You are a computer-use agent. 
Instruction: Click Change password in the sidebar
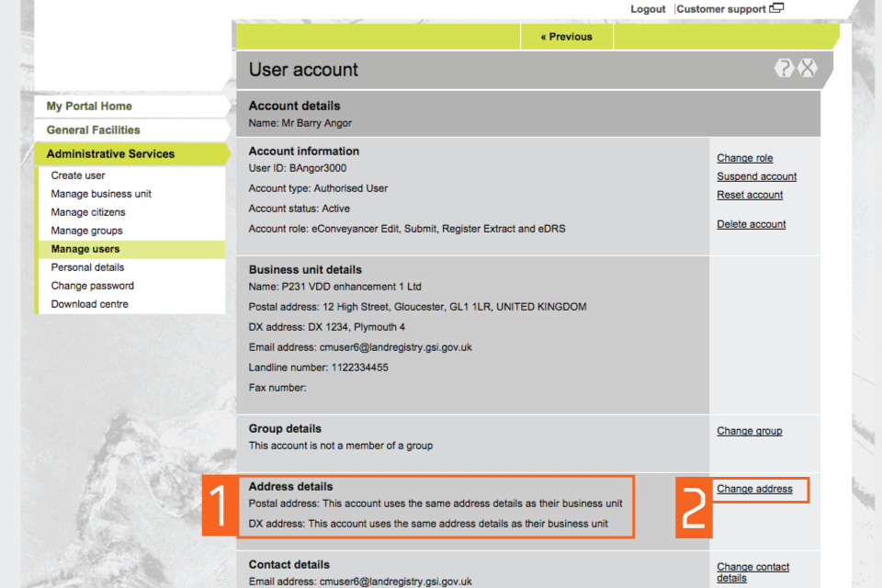pyautogui.click(x=93, y=286)
